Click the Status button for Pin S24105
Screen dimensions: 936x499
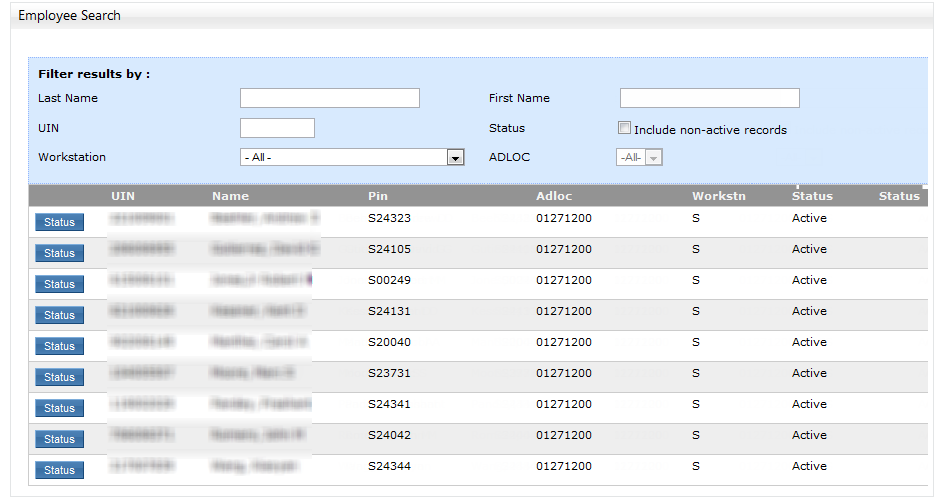pos(59,253)
